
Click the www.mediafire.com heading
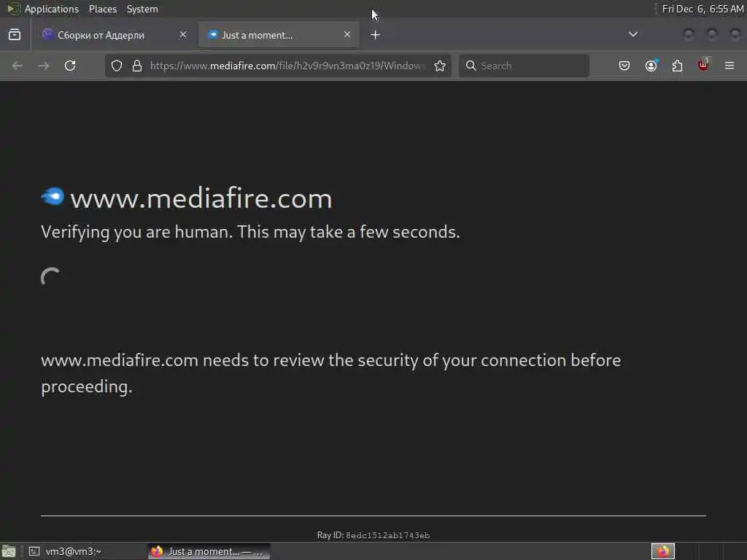tap(201, 198)
